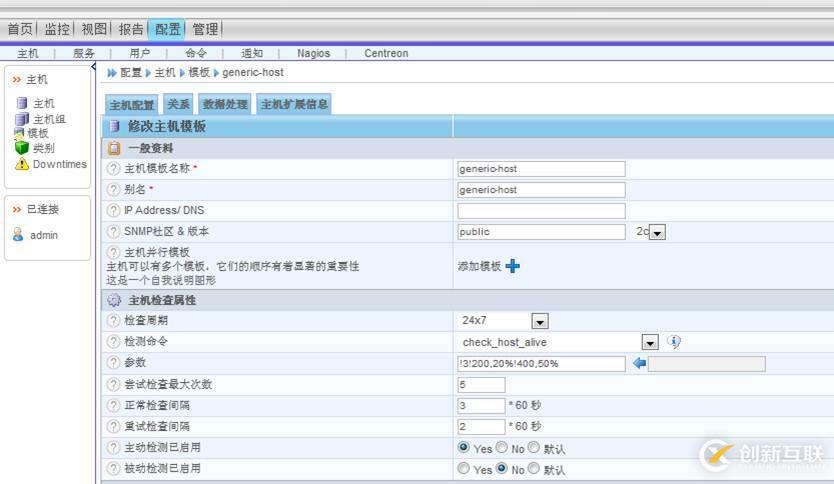Click help icon beside 重试检查间隔
This screenshot has height=484, width=834.
pos(113,426)
